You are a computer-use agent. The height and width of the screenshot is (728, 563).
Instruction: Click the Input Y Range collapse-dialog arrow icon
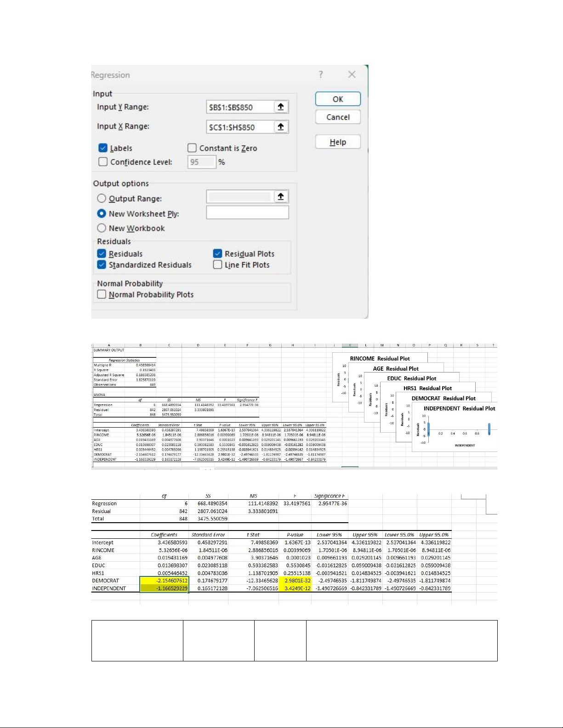(281, 107)
